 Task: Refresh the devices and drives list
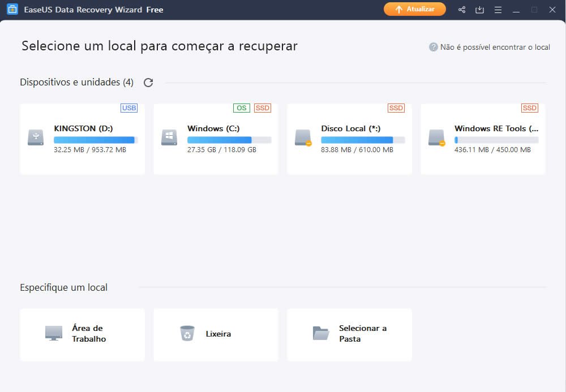(x=148, y=83)
